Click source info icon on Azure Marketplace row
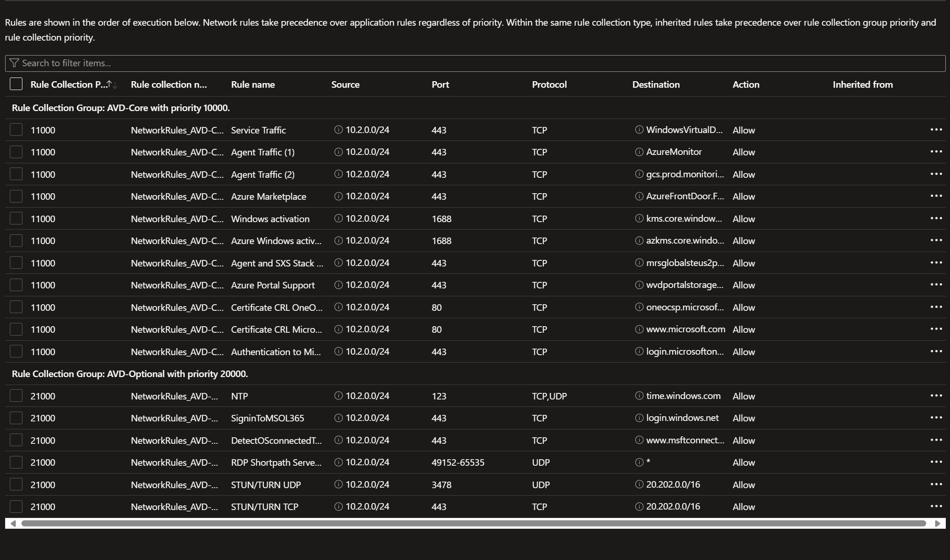 pyautogui.click(x=338, y=196)
